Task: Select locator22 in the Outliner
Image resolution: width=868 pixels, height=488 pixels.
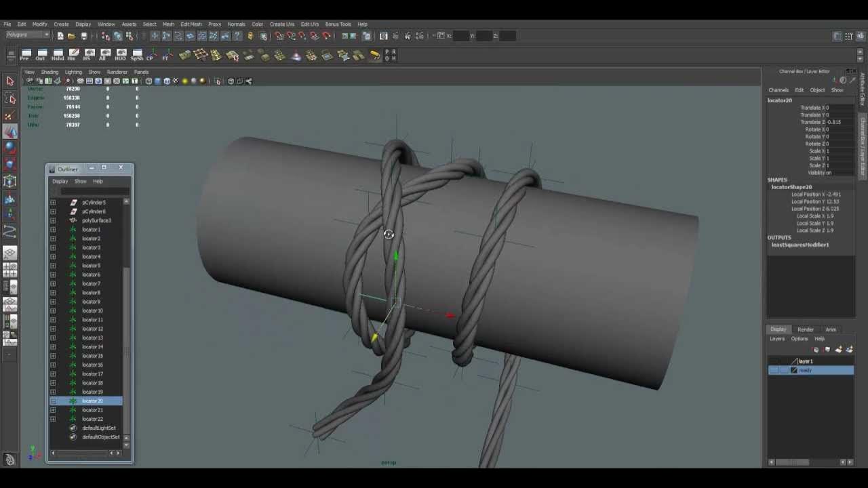Action: pyautogui.click(x=92, y=419)
